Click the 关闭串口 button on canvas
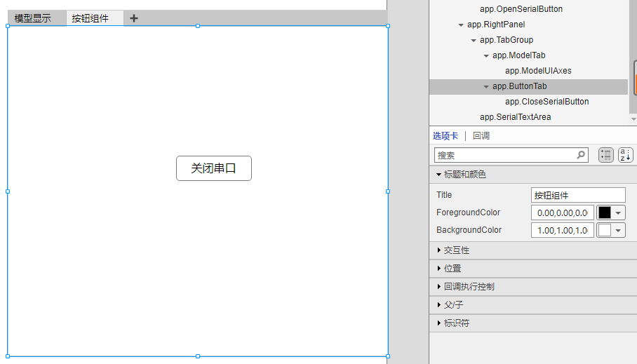Viewport: 637px width, 364px height. [214, 168]
